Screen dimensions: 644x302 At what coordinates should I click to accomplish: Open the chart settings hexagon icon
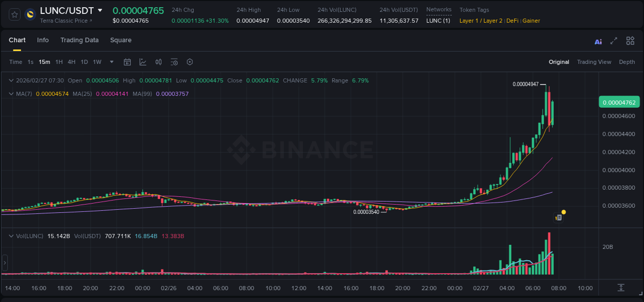click(x=190, y=62)
